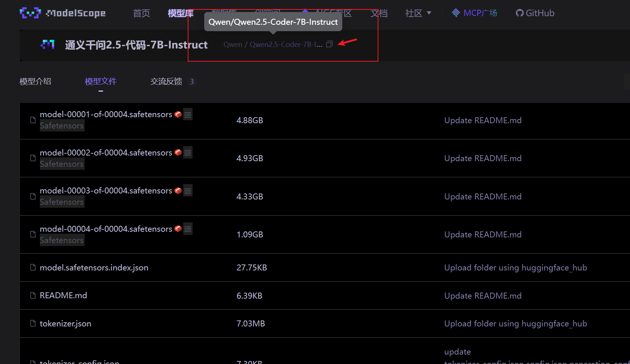Click the 27.75KB file size

pos(252,267)
